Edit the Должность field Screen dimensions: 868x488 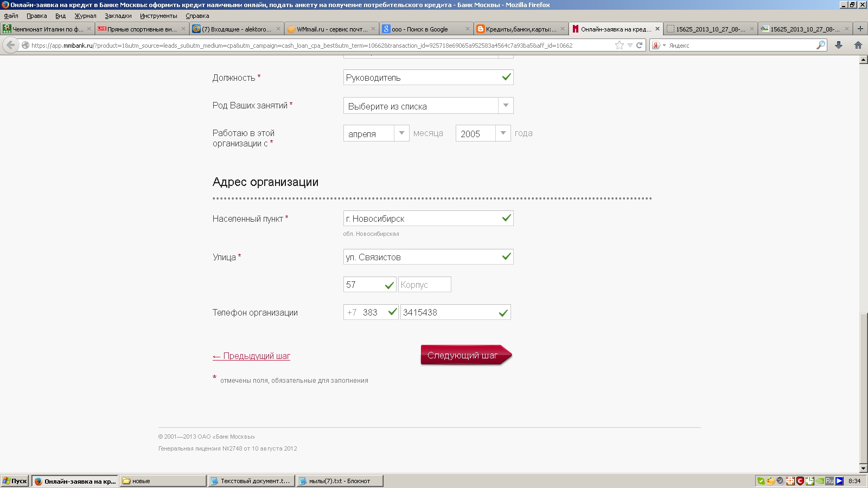tap(428, 78)
